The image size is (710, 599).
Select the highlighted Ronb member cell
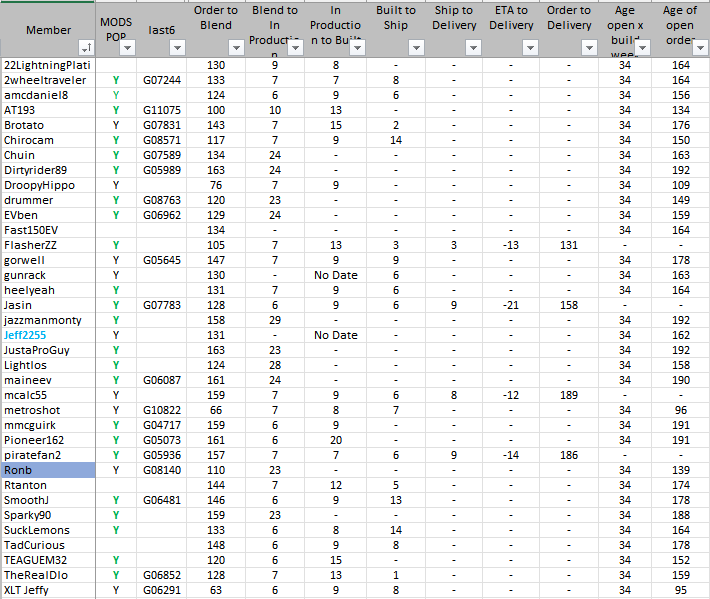pos(48,470)
